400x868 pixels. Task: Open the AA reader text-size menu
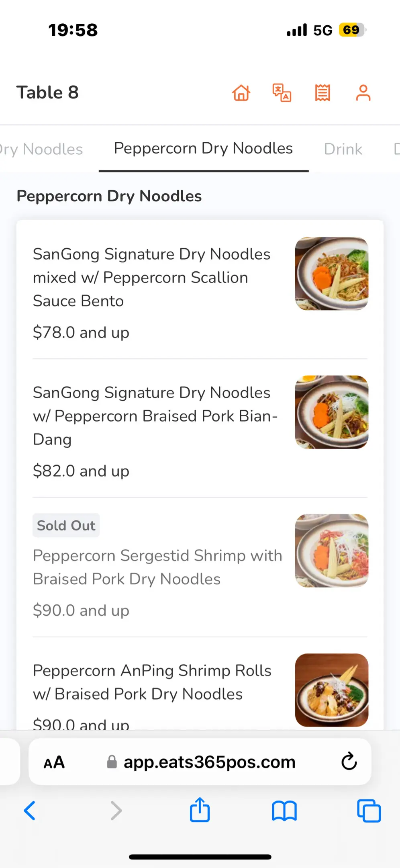tap(54, 762)
